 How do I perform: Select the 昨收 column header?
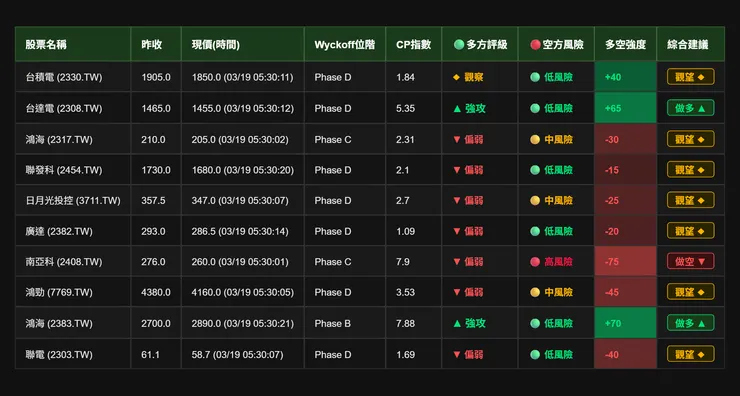pos(156,44)
